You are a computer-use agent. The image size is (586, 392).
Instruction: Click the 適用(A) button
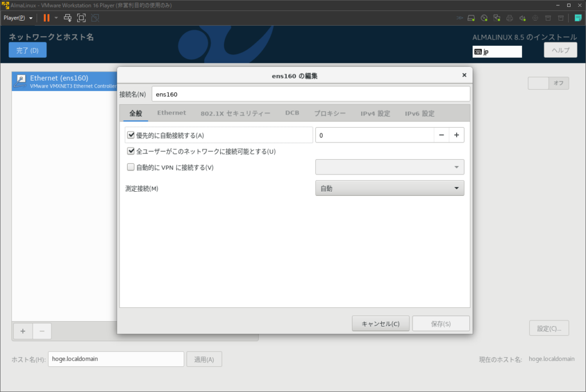click(x=204, y=359)
